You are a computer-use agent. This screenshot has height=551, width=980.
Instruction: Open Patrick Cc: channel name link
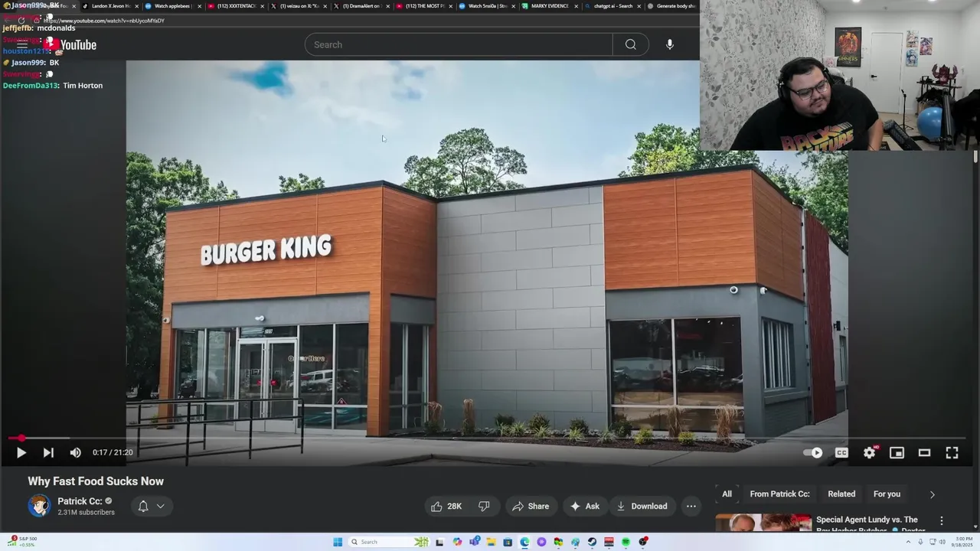tap(80, 501)
